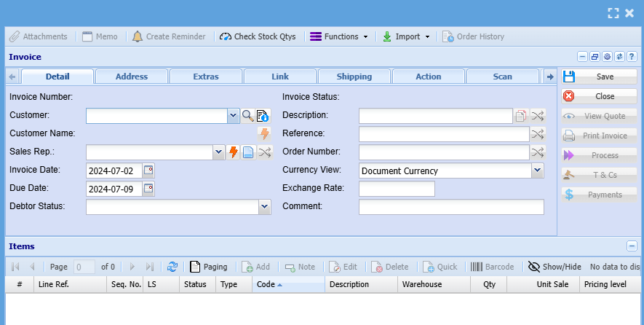The width and height of the screenshot is (644, 325).
Task: Collapse the Items panel
Action: tap(632, 246)
